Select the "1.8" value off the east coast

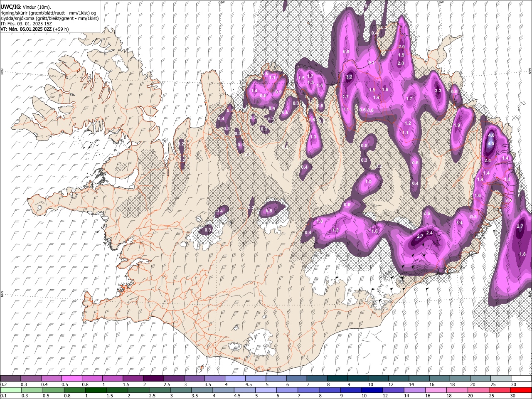coord(523,254)
